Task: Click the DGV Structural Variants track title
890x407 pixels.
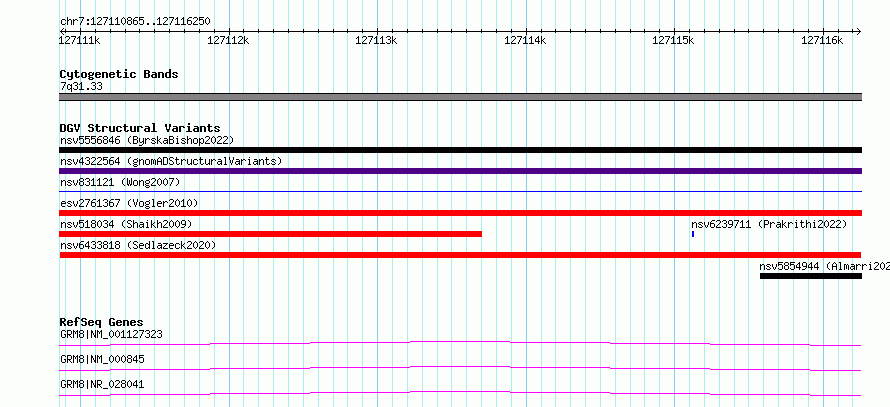Action: (140, 128)
